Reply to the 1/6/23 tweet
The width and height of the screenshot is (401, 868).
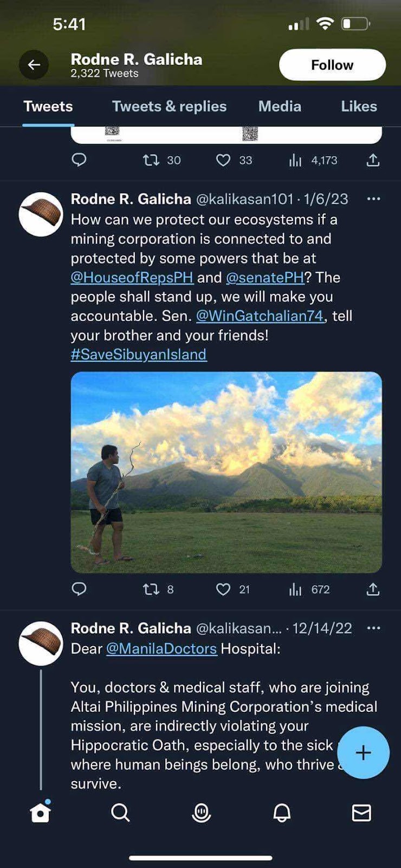(79, 589)
